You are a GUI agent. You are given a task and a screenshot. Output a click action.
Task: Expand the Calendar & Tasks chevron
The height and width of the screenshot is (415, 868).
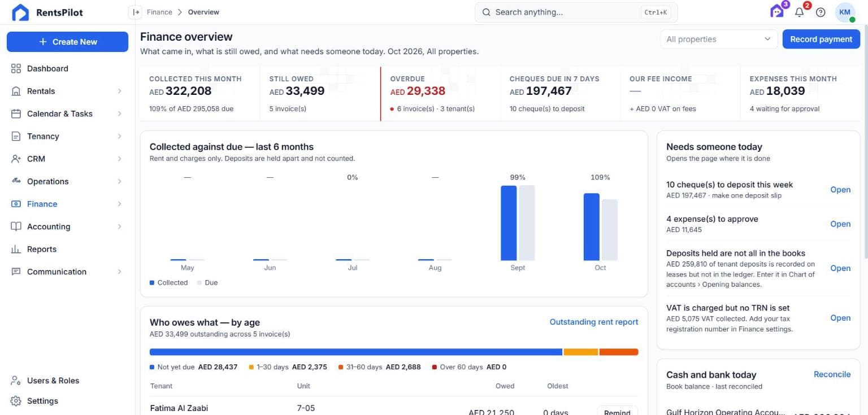[x=119, y=113]
